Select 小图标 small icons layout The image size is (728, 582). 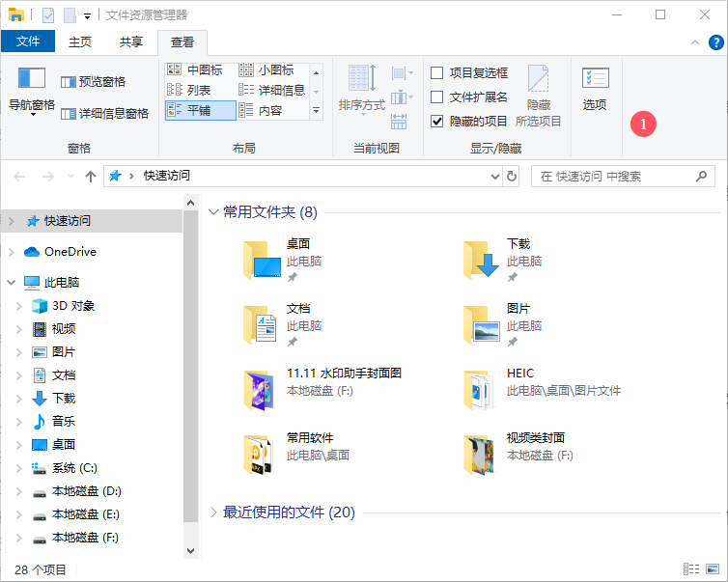266,70
